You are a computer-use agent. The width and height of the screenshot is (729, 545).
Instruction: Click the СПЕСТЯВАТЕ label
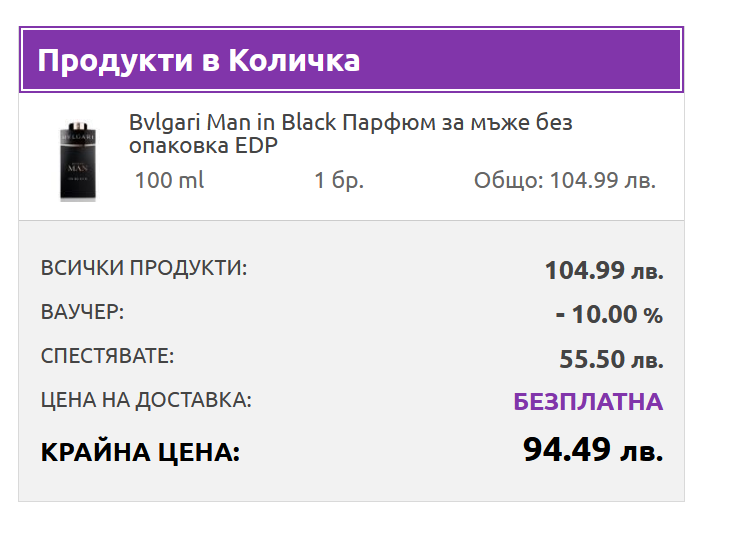(107, 356)
